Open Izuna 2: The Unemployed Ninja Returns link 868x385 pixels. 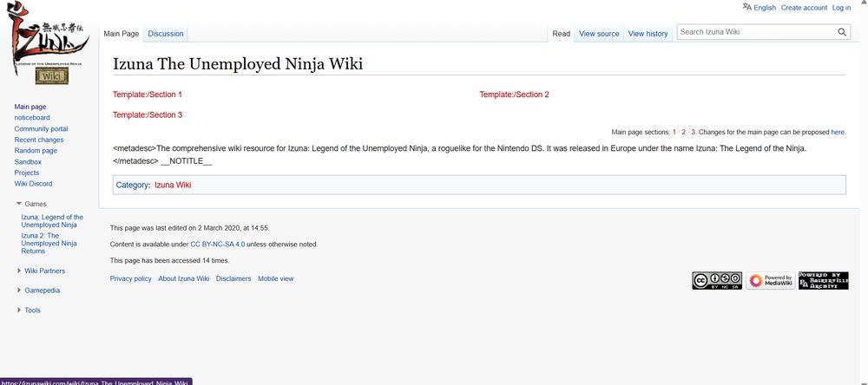click(49, 244)
